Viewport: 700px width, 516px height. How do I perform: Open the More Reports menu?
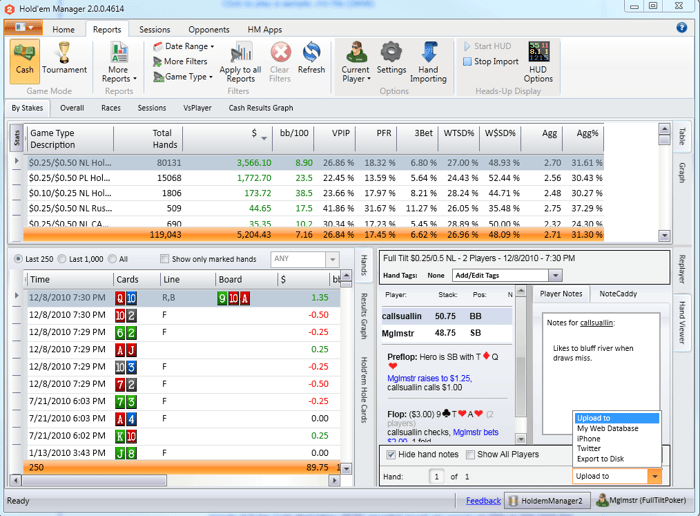pos(119,62)
